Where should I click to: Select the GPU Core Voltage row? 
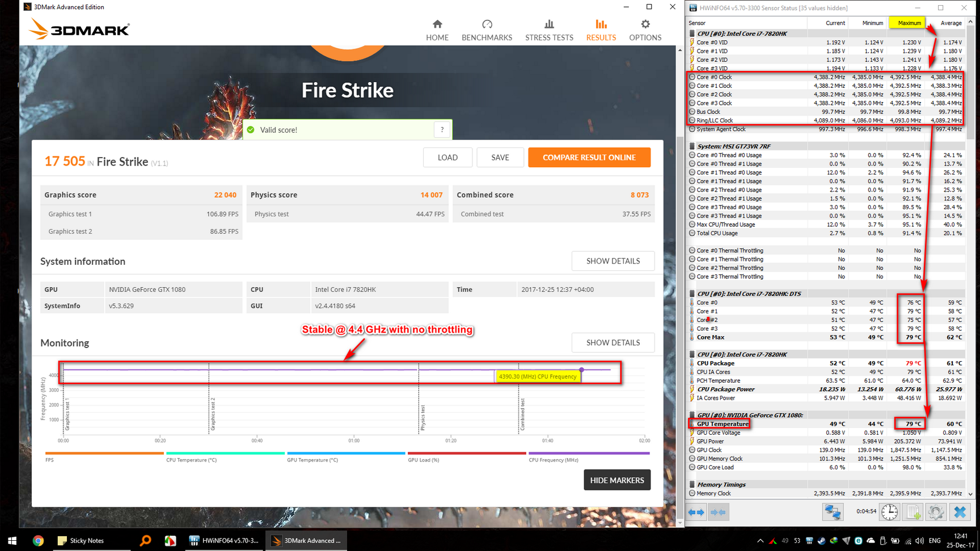826,433
